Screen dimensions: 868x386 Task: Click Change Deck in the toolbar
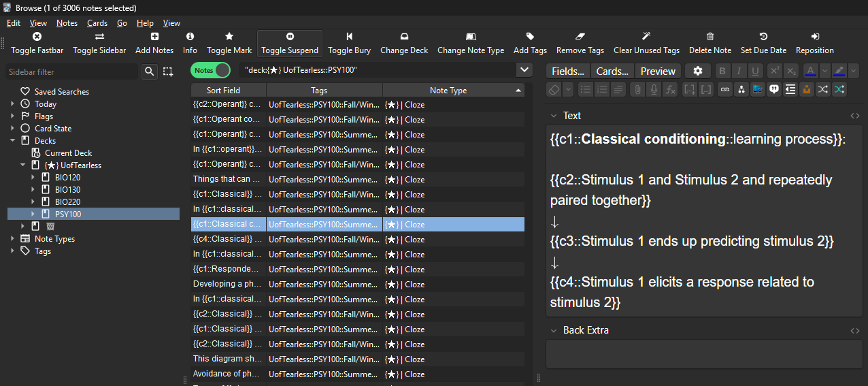(404, 44)
